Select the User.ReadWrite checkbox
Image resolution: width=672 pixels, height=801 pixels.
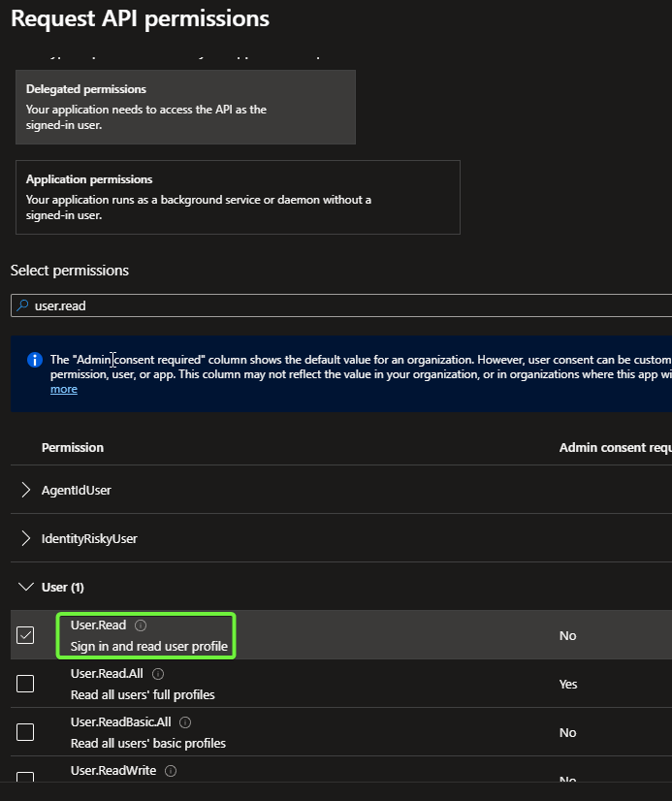click(x=25, y=779)
